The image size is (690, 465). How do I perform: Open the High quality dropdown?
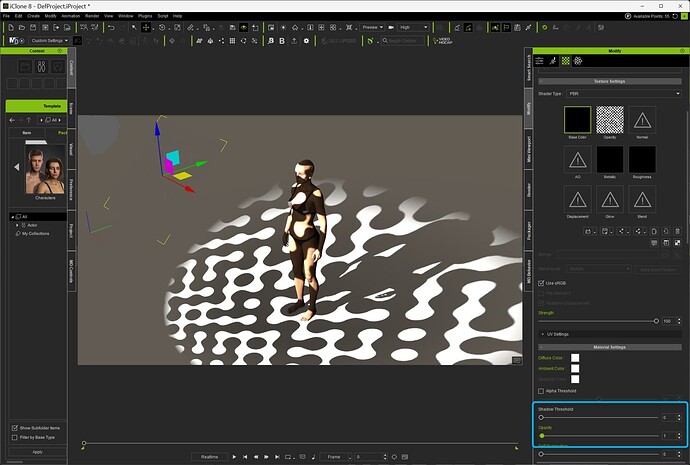413,27
